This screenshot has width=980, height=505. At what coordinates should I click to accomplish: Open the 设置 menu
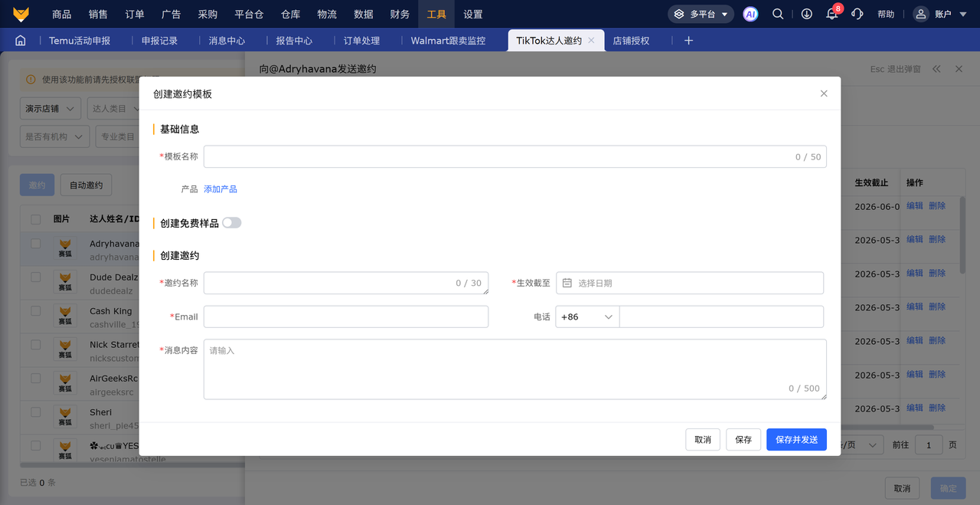coord(473,14)
